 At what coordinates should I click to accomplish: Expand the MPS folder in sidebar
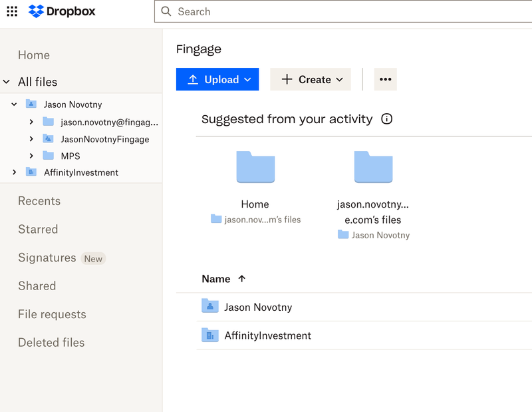click(x=31, y=156)
